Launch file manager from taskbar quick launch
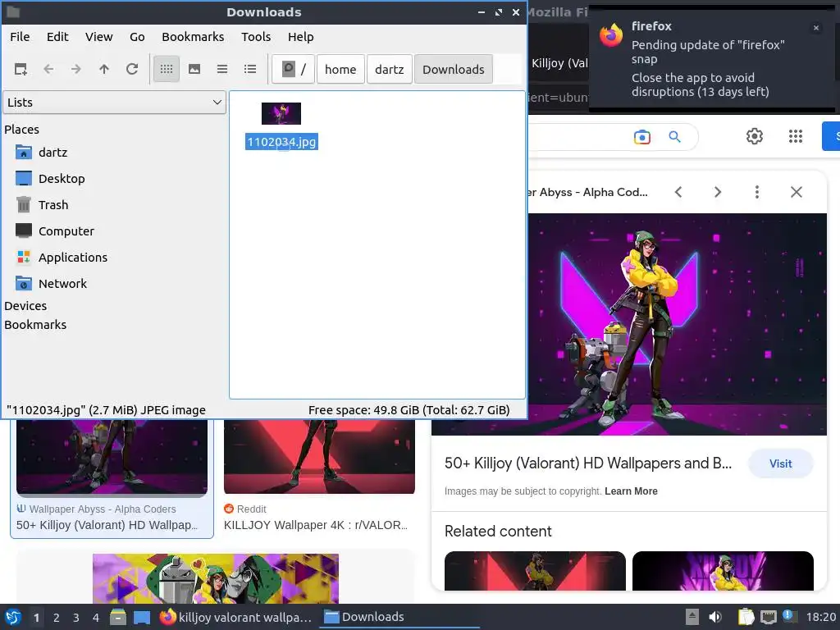Image resolution: width=840 pixels, height=630 pixels. 118,617
